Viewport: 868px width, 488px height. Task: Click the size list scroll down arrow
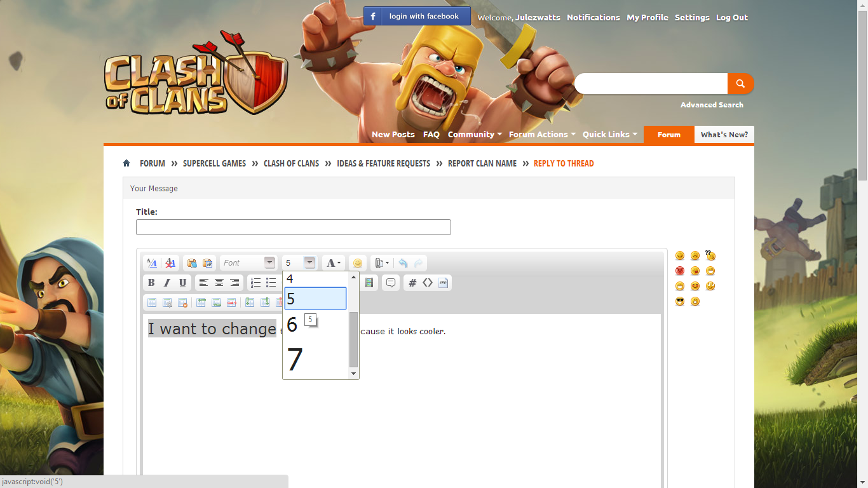(x=354, y=374)
